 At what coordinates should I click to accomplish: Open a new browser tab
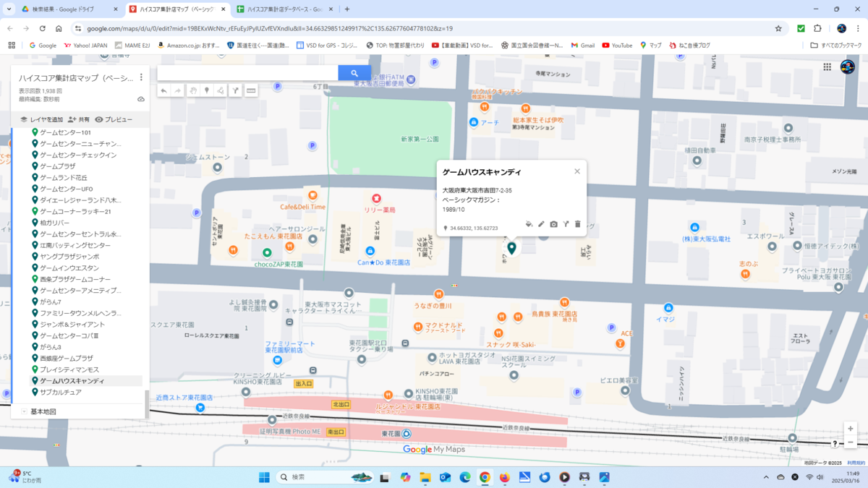click(347, 9)
